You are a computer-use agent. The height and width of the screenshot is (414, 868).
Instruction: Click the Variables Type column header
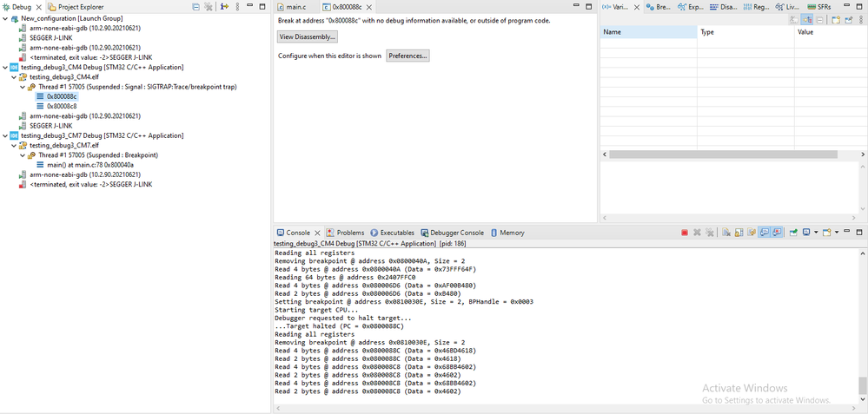coord(745,32)
